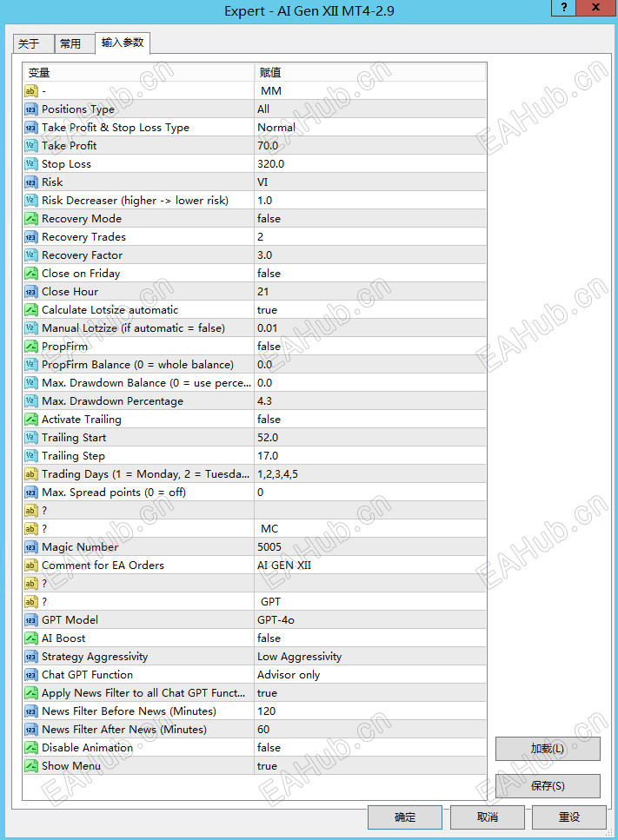This screenshot has height=840, width=618.
Task: Click the icon beside Max. Drawdown Percentage
Action: pyautogui.click(x=31, y=400)
